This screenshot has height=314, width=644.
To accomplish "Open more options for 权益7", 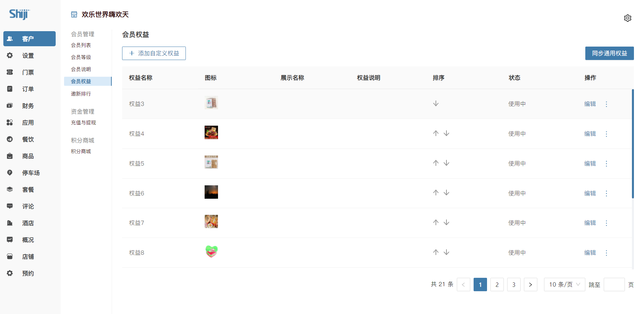I will (x=606, y=223).
